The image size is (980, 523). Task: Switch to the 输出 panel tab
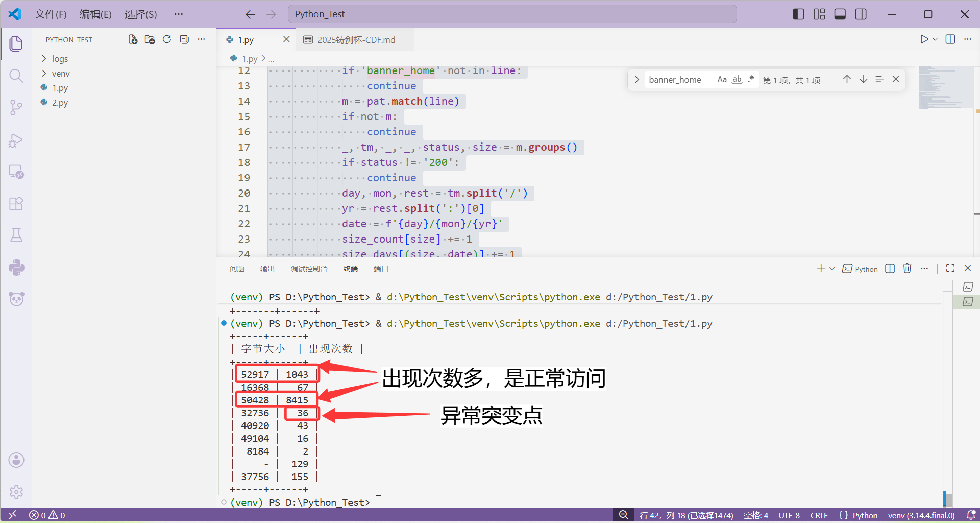pyautogui.click(x=267, y=269)
